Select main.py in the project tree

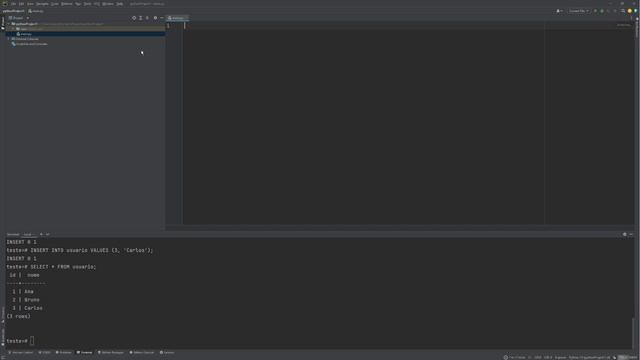(x=25, y=34)
